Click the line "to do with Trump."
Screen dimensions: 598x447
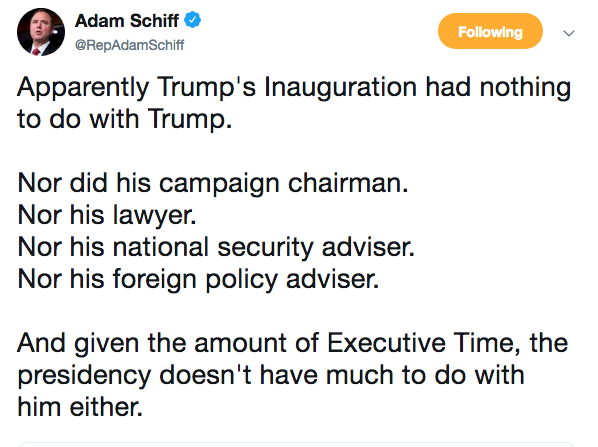coord(125,119)
